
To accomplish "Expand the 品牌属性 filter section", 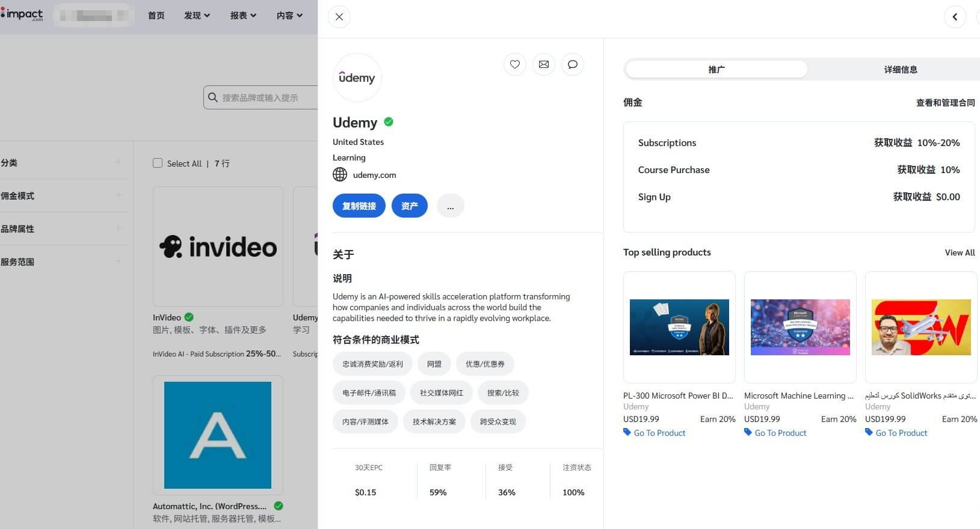I will pyautogui.click(x=63, y=228).
